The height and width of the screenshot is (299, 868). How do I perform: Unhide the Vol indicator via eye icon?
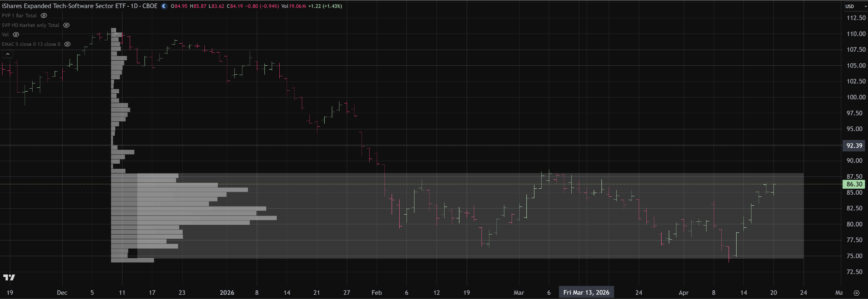click(16, 35)
